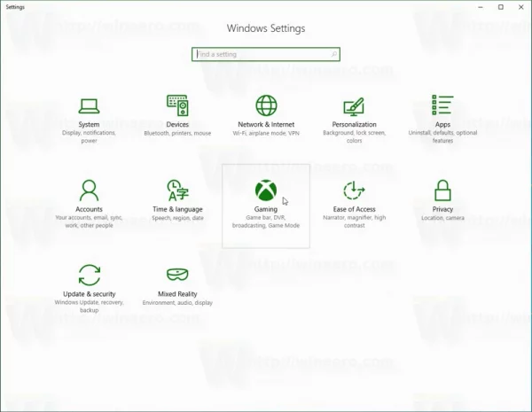Image resolution: width=532 pixels, height=412 pixels.
Task: Click the Update & security arrows icon
Action: [x=89, y=275]
